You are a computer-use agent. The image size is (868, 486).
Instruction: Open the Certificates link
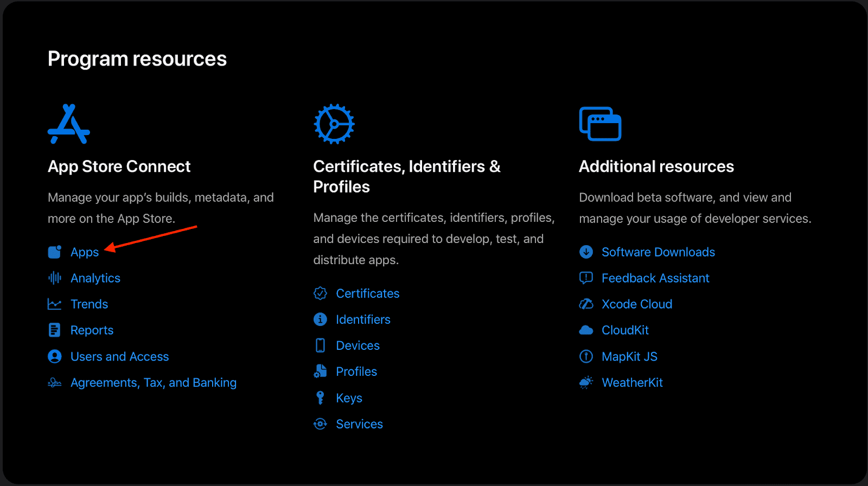coord(368,293)
